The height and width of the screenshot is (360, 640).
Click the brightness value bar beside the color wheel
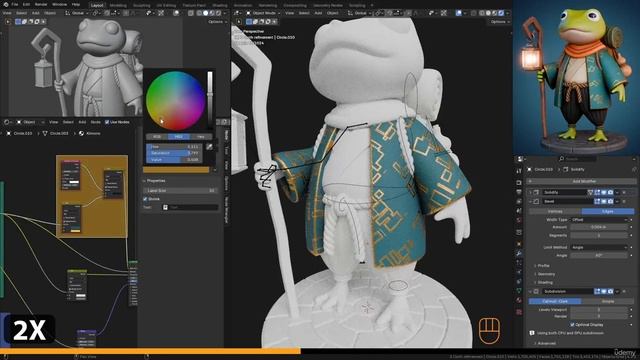[x=210, y=100]
